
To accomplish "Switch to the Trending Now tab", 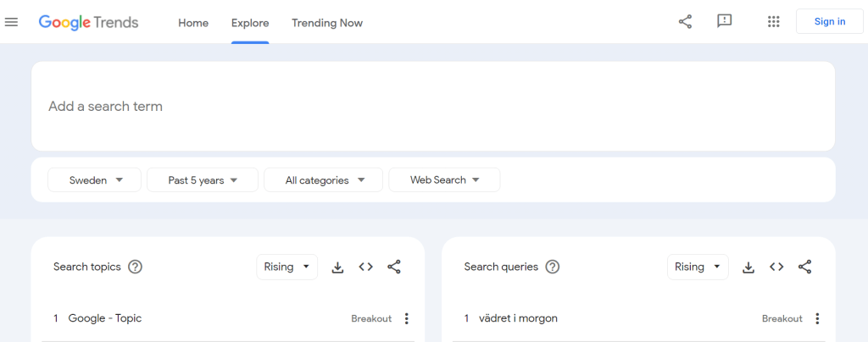I will [326, 23].
